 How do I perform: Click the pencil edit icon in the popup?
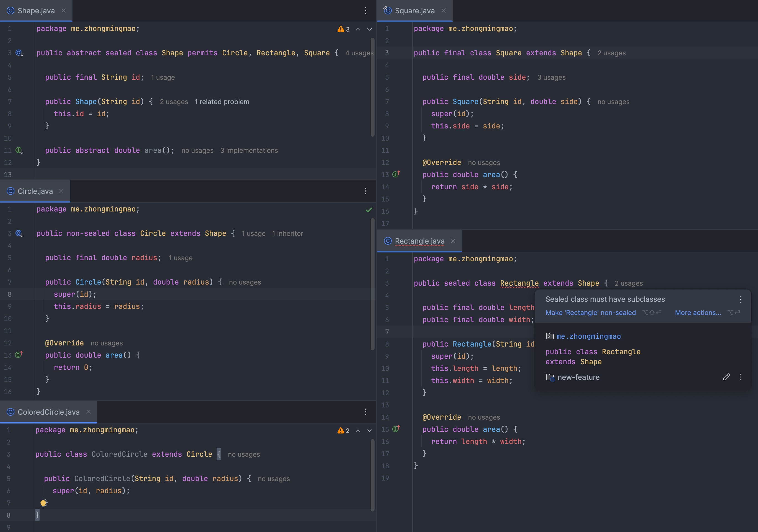[x=726, y=377]
